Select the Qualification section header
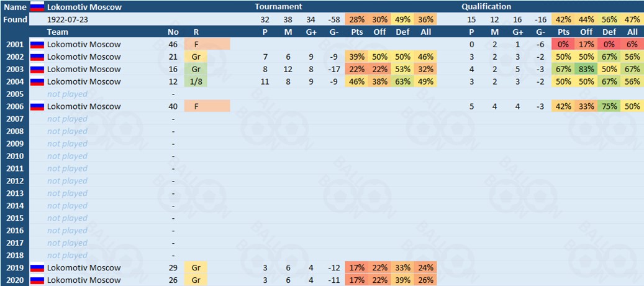The image size is (644, 286). point(486,7)
